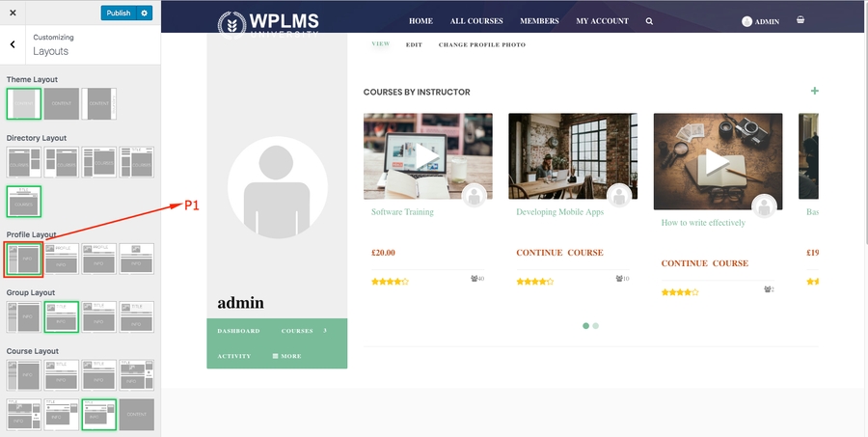Open publish settings gear beside Publish

tap(145, 13)
